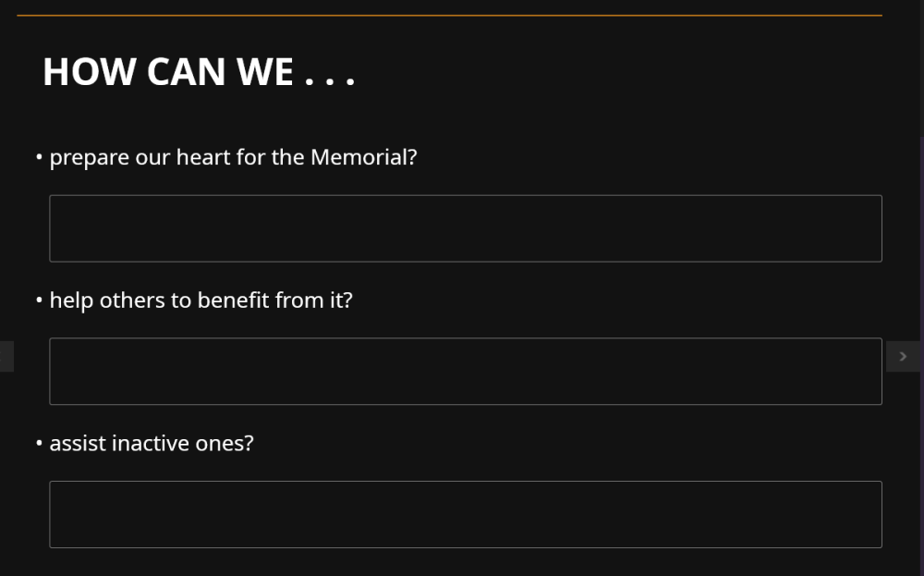Click the 'help others to benefit from it?' question
Viewport: 924px width, 576px height.
coord(201,300)
